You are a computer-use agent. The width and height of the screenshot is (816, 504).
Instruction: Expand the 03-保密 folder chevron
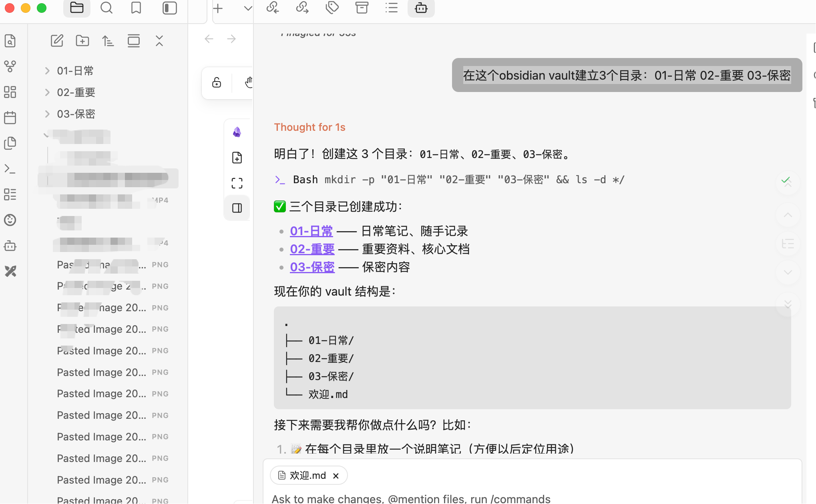pos(47,114)
